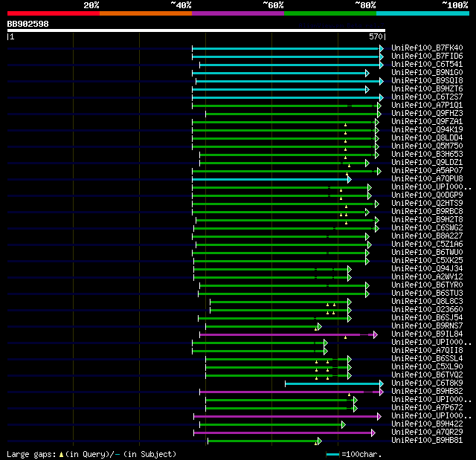Click the purple arrowhead ending the B9HB82 bar
Image resolution: width=476 pixels, height=460 pixels.
382,392
